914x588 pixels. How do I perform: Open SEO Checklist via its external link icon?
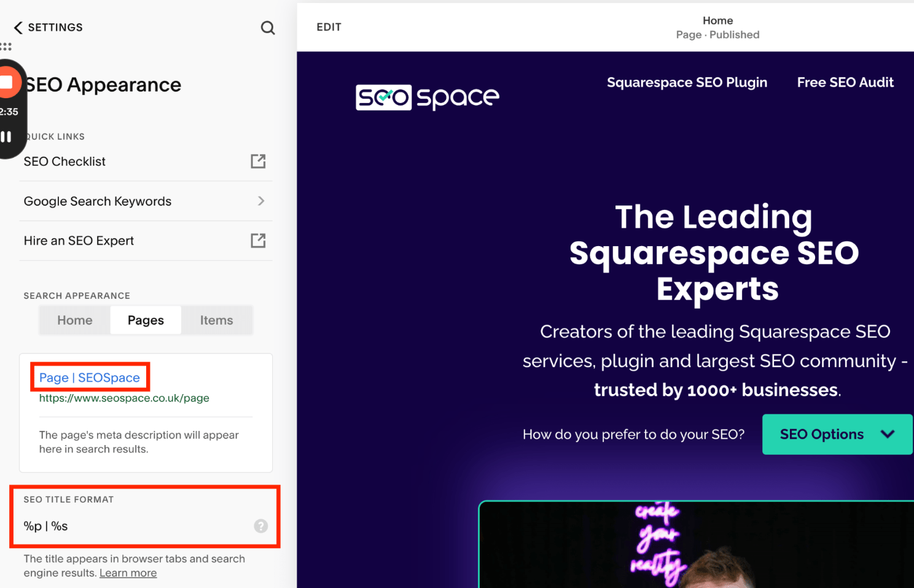coord(258,161)
